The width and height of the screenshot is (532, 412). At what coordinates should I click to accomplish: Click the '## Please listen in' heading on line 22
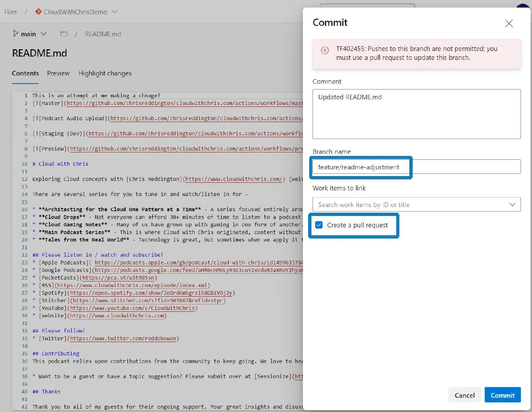pyautogui.click(x=98, y=255)
